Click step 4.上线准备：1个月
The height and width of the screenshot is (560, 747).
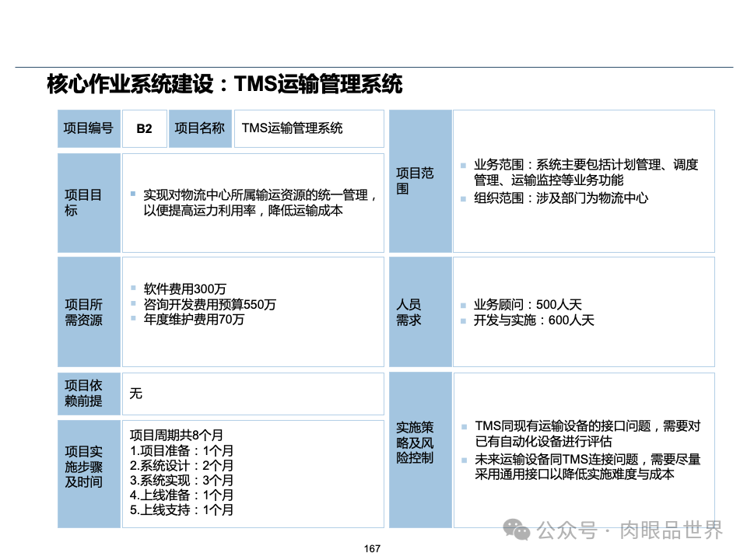click(x=181, y=495)
